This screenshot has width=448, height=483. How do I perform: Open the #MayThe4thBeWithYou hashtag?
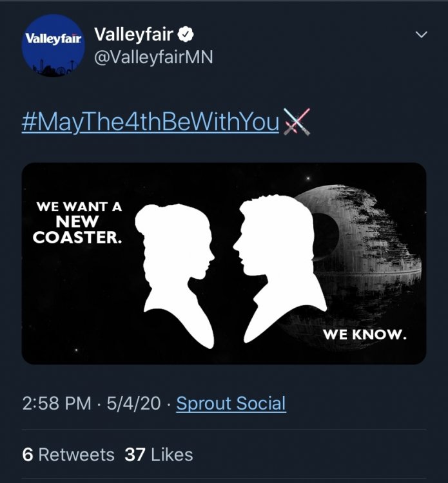pos(150,122)
